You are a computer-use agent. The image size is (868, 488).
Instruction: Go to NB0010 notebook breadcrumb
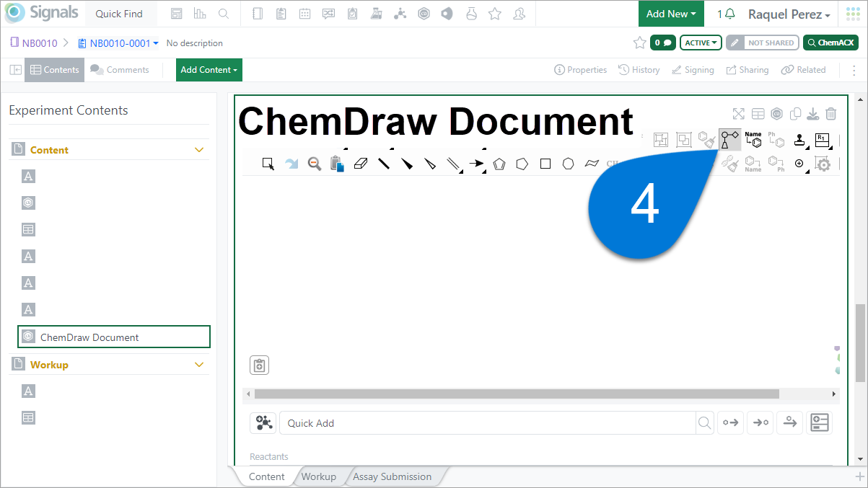click(34, 43)
